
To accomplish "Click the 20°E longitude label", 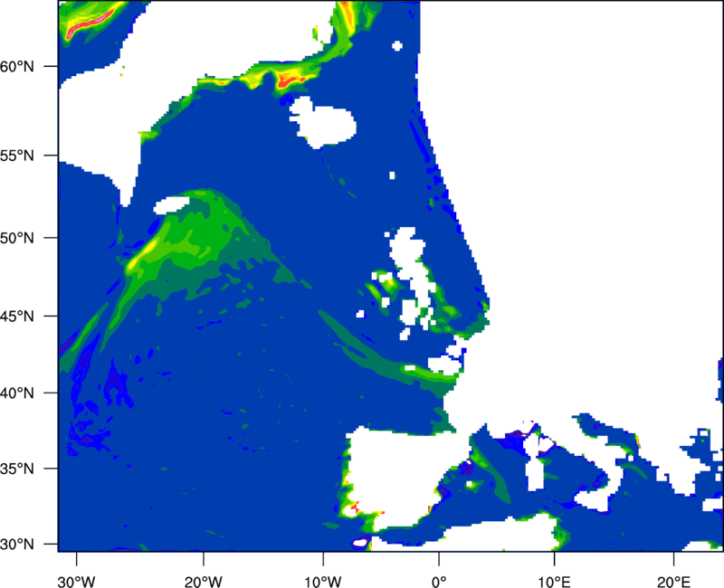I will [673, 582].
